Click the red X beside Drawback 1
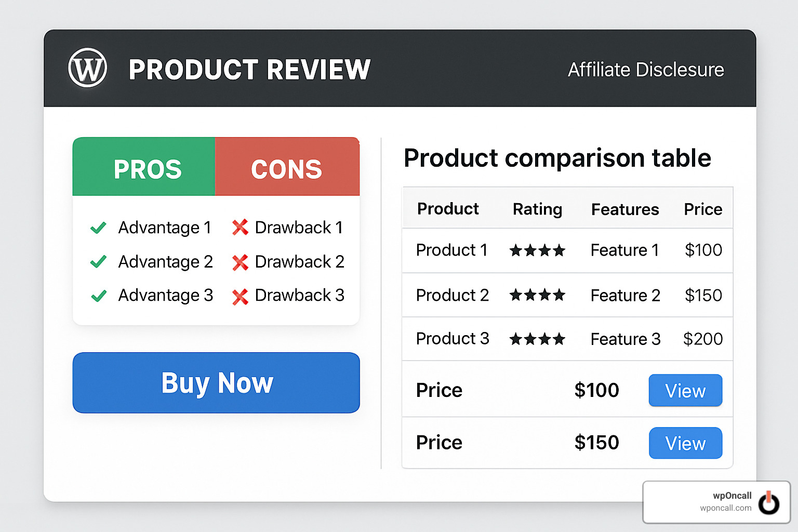Screen dimensions: 798x532 (x=240, y=228)
